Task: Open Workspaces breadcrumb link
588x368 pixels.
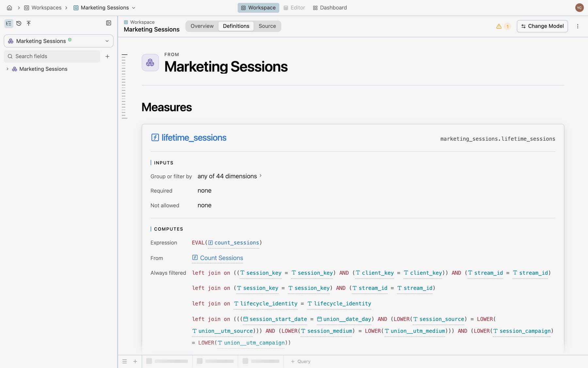Action: [x=43, y=8]
